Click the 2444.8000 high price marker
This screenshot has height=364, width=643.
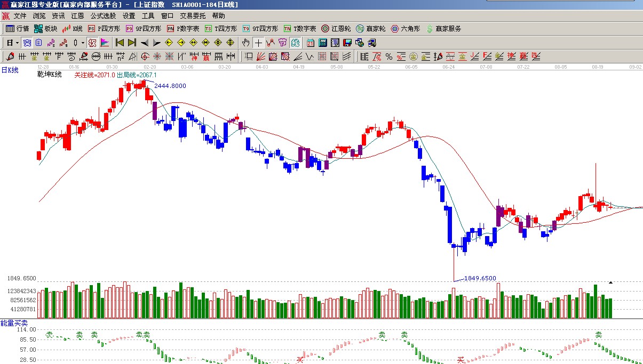[x=170, y=86]
